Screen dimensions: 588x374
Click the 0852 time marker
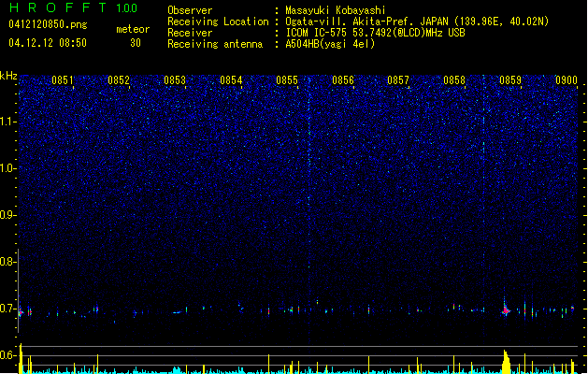pyautogui.click(x=119, y=80)
